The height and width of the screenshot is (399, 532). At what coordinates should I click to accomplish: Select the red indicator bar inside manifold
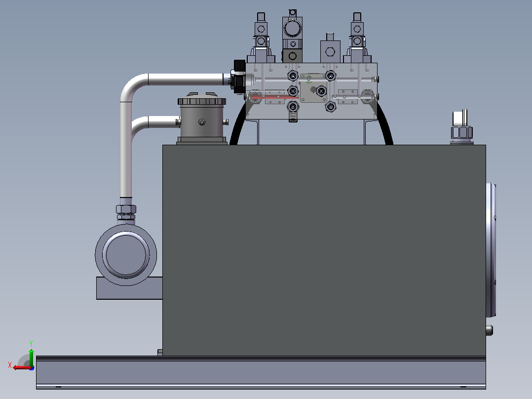coord(274,98)
